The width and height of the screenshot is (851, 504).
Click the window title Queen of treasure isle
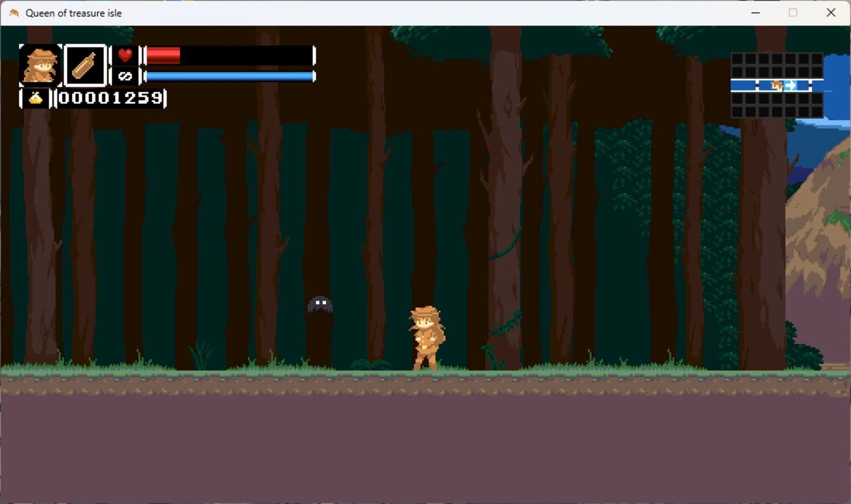[73, 13]
